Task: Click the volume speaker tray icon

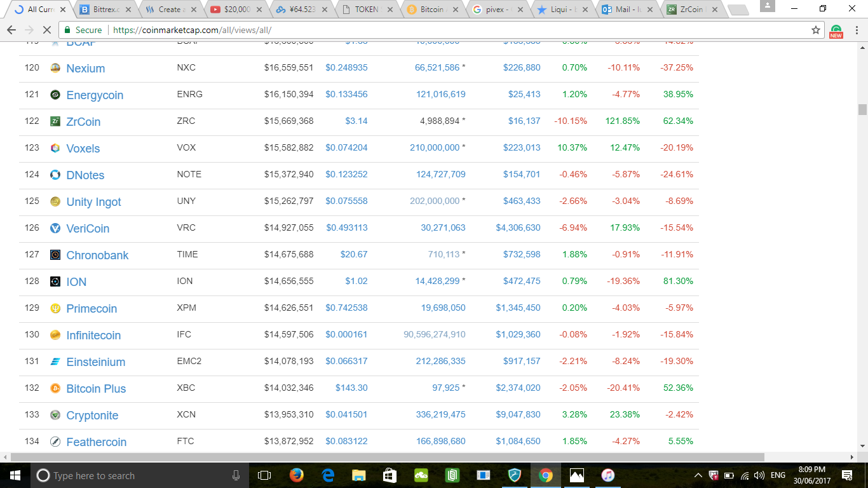Action: click(759, 475)
